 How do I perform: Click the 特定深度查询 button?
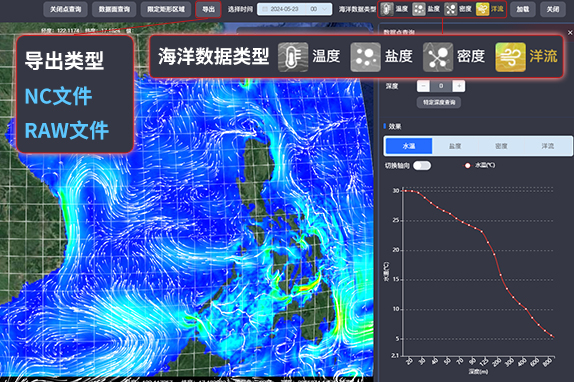[439, 102]
